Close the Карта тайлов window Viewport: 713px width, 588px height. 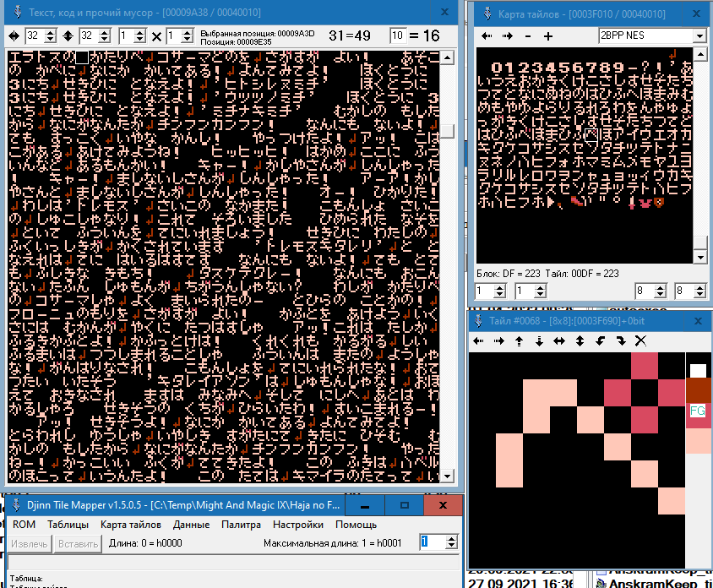(696, 14)
